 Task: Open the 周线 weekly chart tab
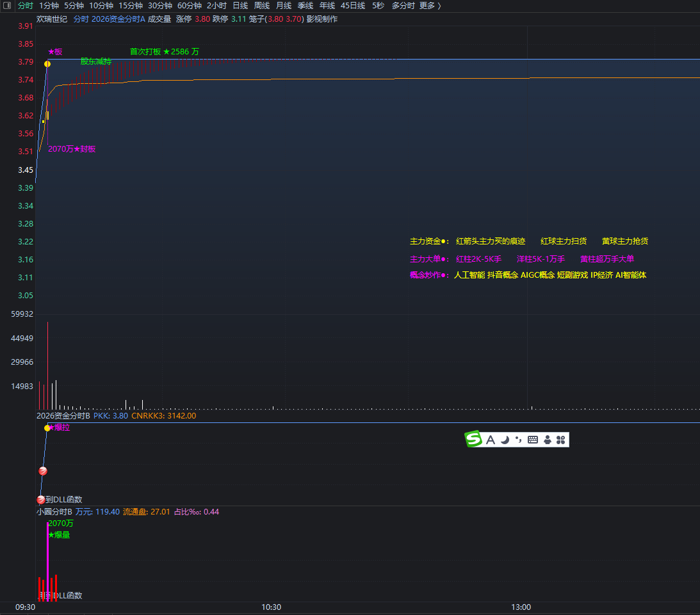262,6
